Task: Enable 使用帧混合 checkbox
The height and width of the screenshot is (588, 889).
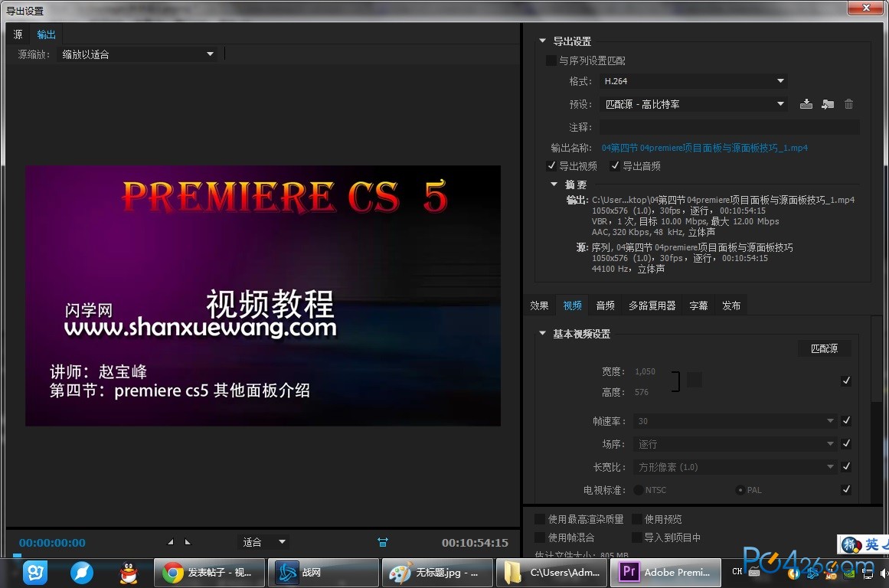Action: (x=540, y=537)
